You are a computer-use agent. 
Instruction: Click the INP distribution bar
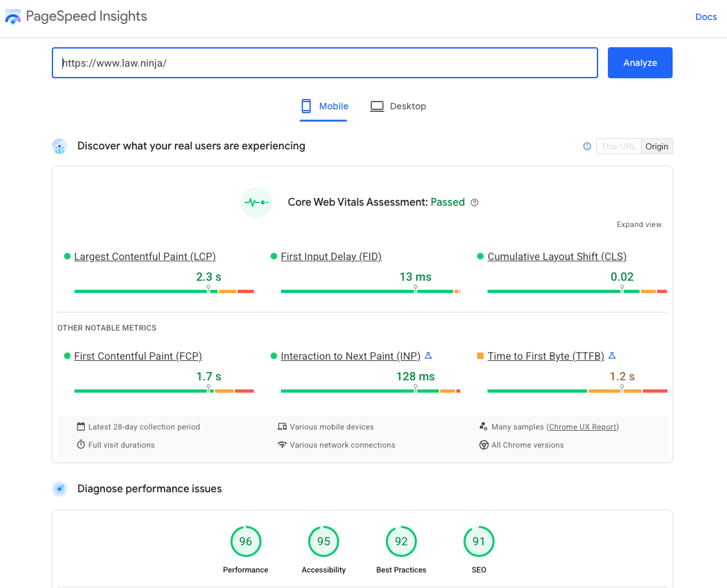pos(370,391)
